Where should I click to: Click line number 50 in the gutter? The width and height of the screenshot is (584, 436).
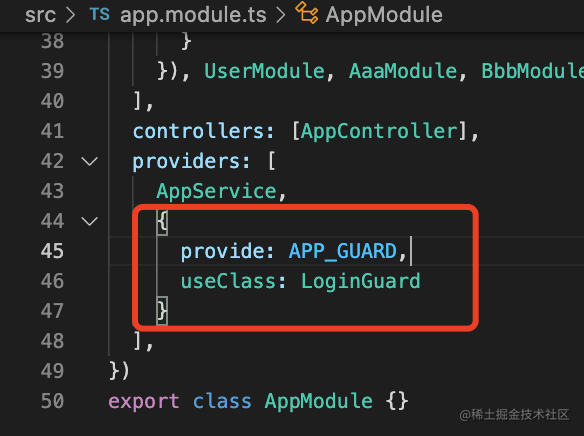coord(52,401)
